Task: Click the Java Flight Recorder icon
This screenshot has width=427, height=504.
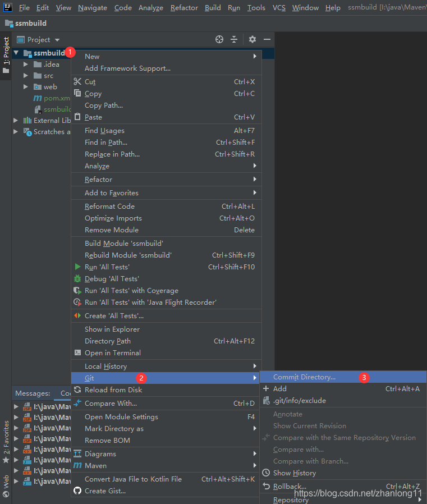Action: 77,302
